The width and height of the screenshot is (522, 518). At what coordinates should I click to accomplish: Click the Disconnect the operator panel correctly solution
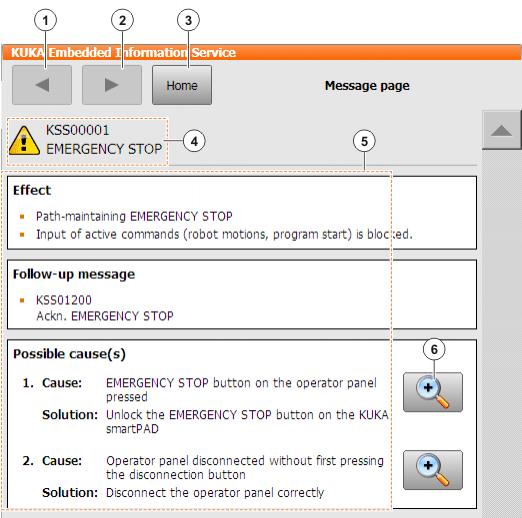215,493
